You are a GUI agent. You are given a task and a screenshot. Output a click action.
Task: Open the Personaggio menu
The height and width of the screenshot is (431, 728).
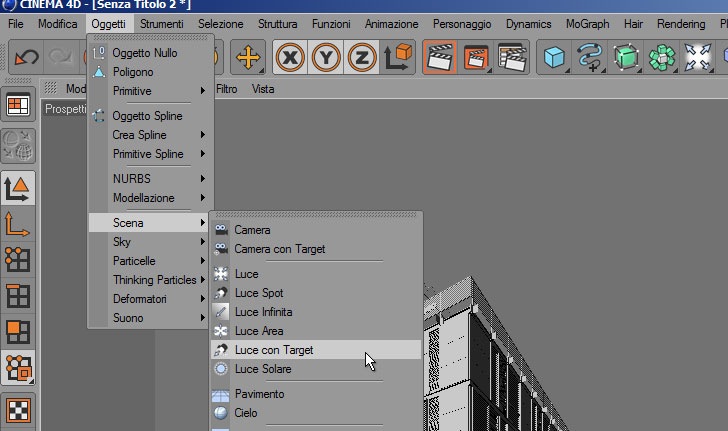[x=462, y=24]
